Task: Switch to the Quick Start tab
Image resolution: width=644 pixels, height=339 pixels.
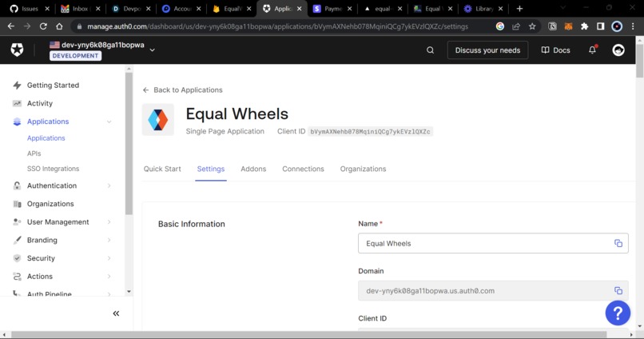Action: [x=162, y=169]
